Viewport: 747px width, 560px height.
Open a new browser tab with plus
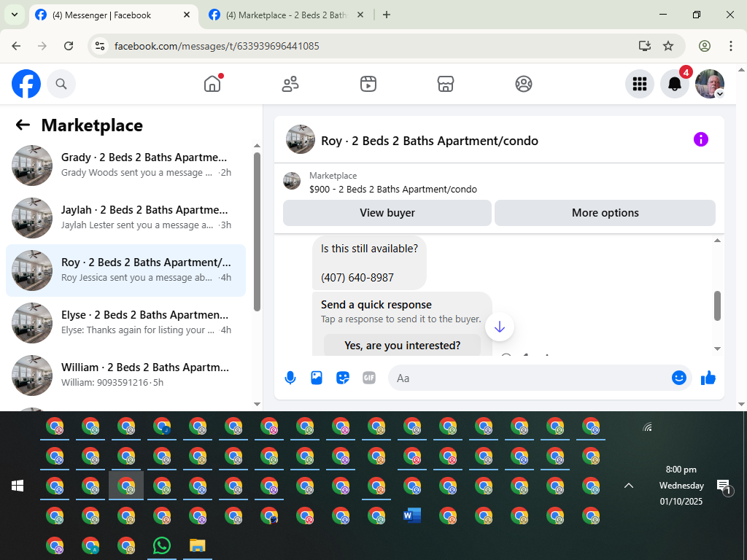(x=387, y=15)
